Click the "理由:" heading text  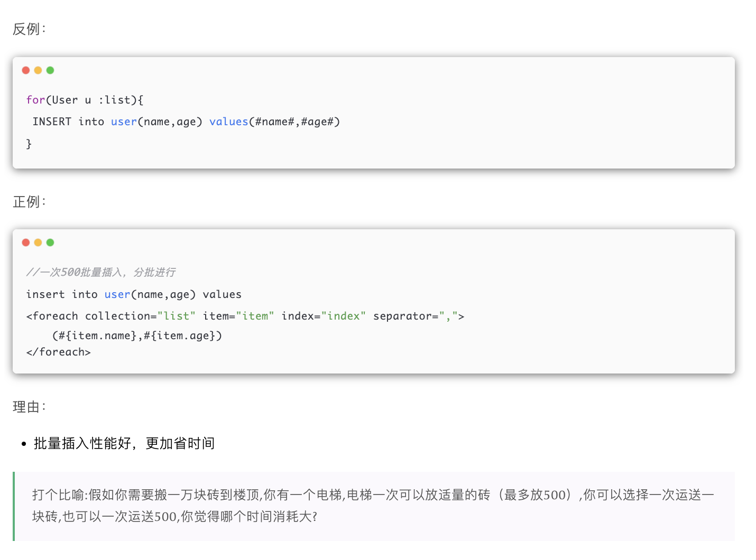pyautogui.click(x=29, y=407)
